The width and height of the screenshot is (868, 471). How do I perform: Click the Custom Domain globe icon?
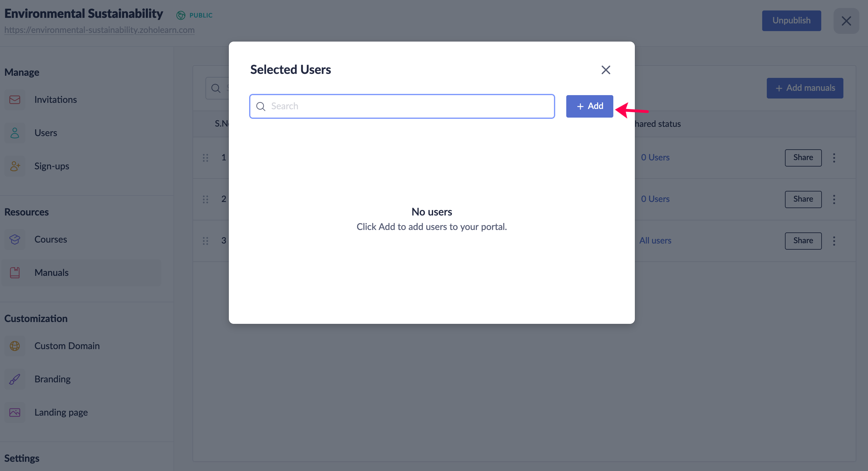[15, 346]
